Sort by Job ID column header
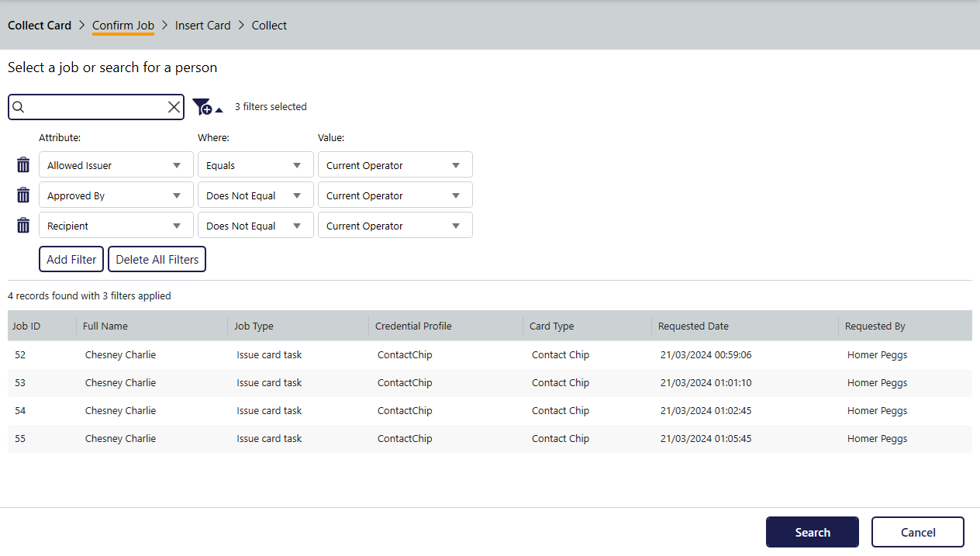Image resolution: width=980 pixels, height=556 pixels. pyautogui.click(x=42, y=326)
